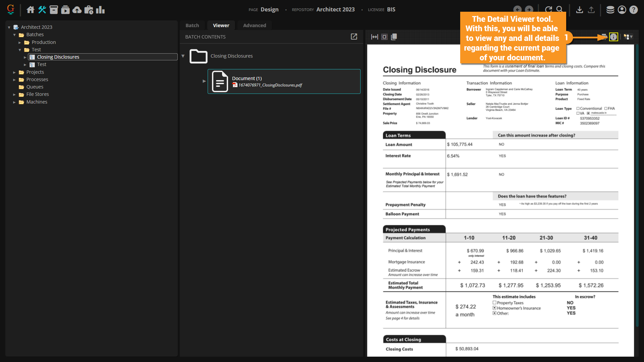Click the Detail Viewer info icon
This screenshot has width=644, height=362.
coord(613,37)
